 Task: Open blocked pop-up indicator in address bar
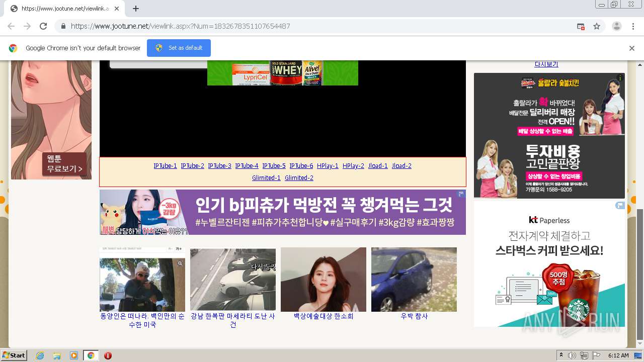point(581,26)
